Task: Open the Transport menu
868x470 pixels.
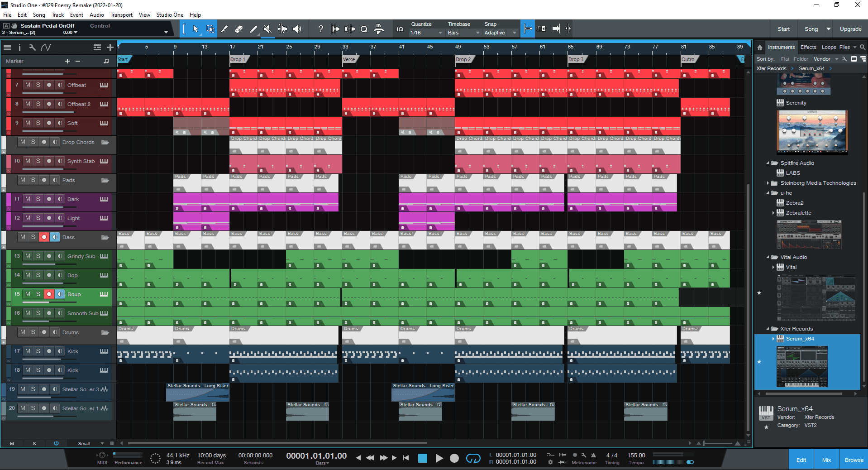Action: pos(121,15)
